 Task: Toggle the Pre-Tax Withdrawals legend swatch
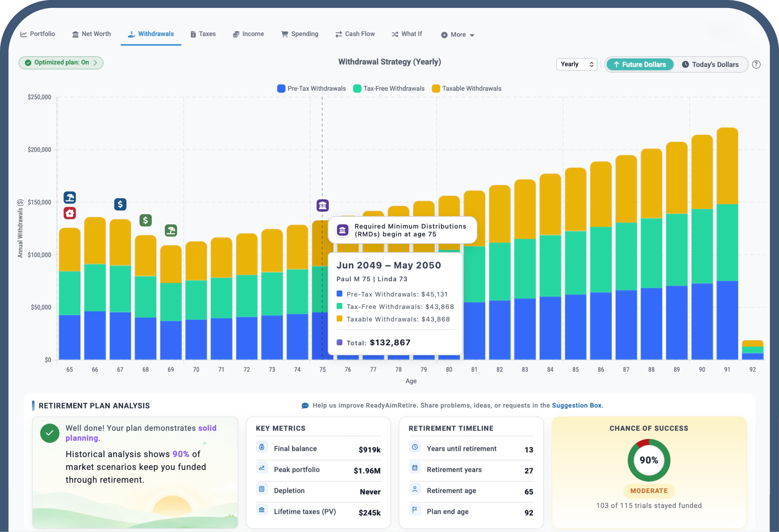(x=281, y=88)
